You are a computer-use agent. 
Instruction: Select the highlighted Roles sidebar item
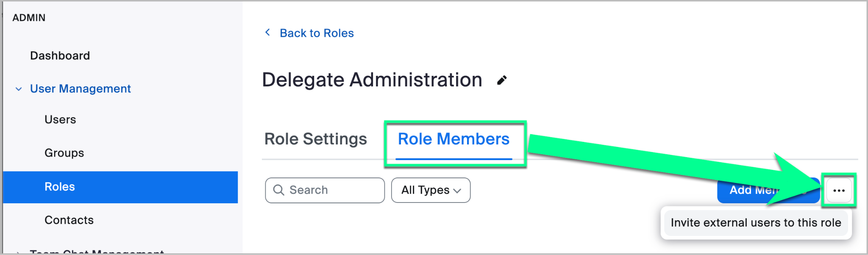(x=60, y=187)
